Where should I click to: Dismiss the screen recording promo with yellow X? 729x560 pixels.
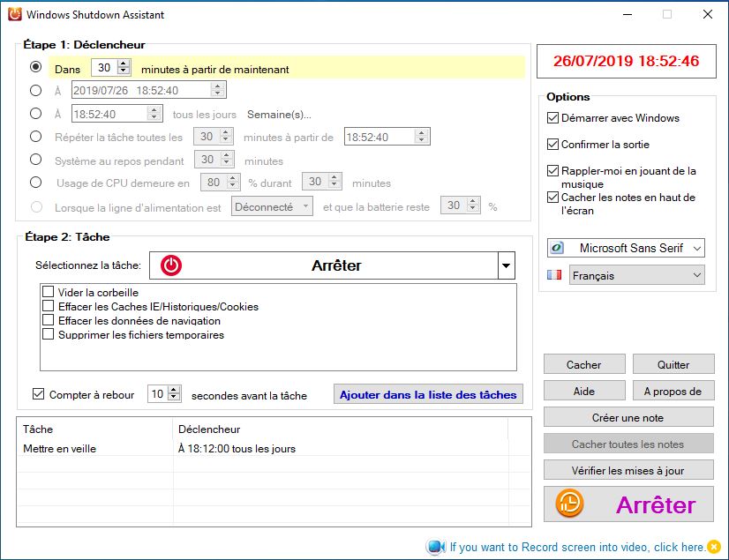(x=714, y=547)
